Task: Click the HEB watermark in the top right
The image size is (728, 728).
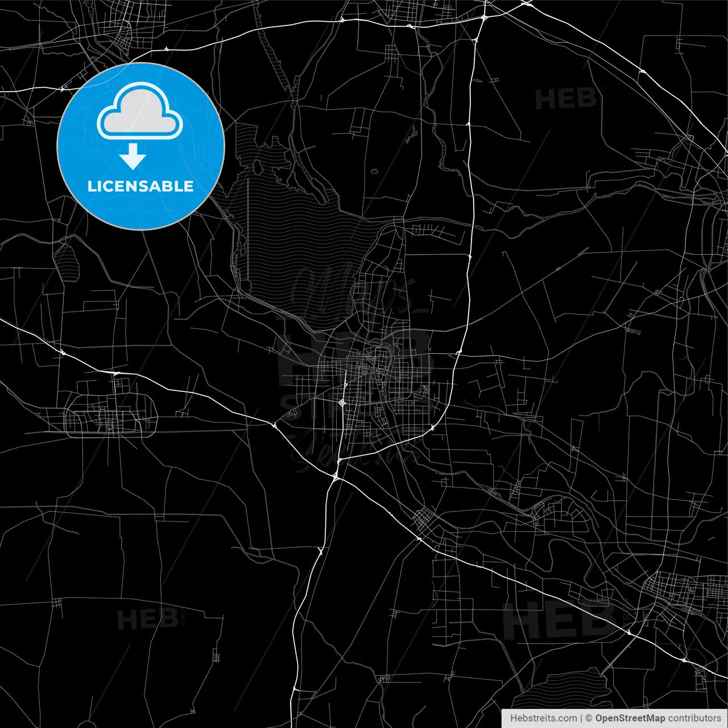Action: [565, 100]
